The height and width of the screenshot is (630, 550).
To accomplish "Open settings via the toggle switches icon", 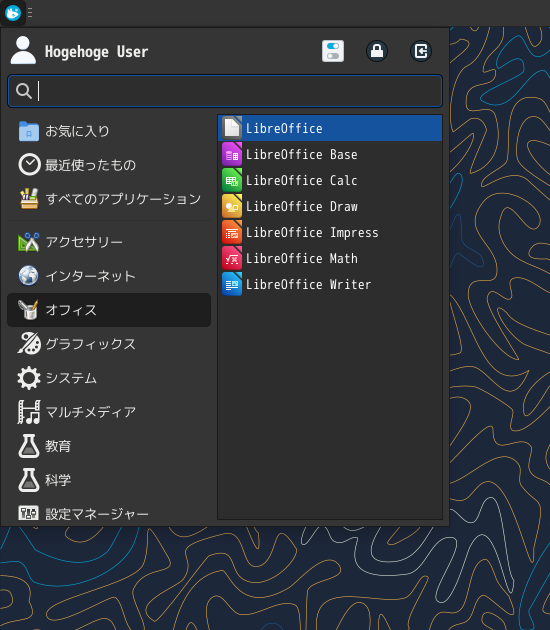I will point(333,51).
